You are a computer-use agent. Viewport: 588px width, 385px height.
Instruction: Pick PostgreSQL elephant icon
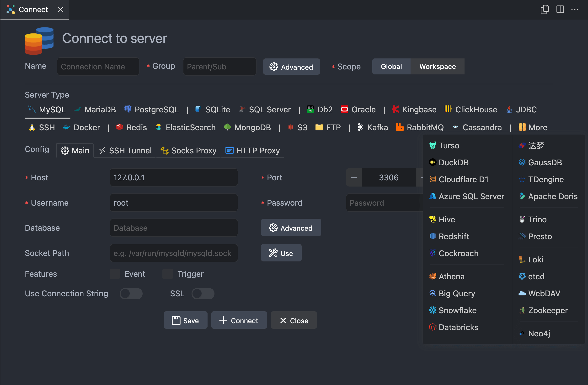coord(128,109)
